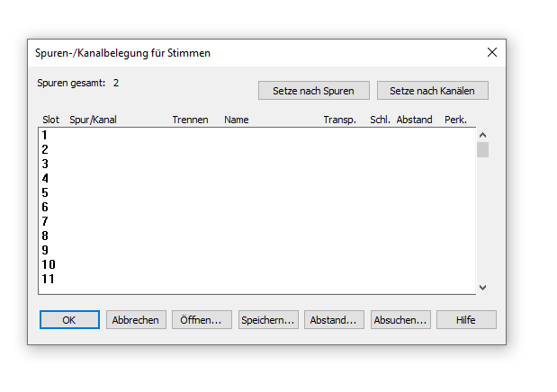
Task: Click the 'Spur/Kanal' column header
Action: (93, 120)
